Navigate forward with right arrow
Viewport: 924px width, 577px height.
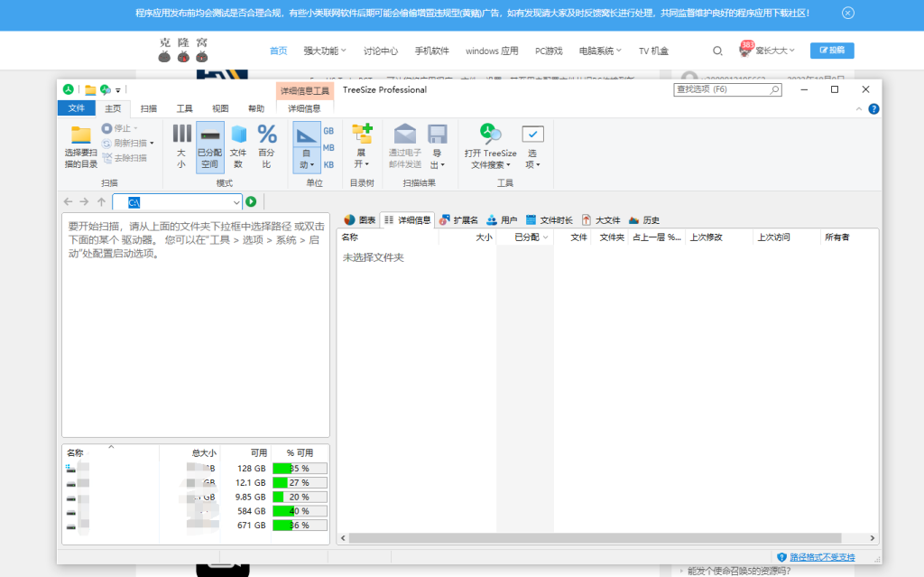coord(84,201)
